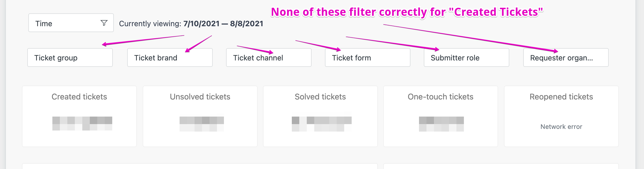Click the One-touch tickets heading
This screenshot has height=169, width=644.
point(440,97)
